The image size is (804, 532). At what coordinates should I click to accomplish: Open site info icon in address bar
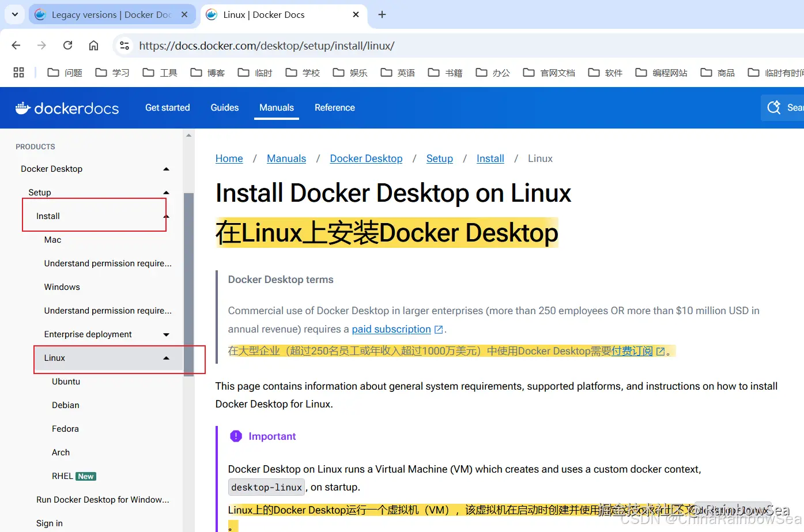[x=124, y=46]
